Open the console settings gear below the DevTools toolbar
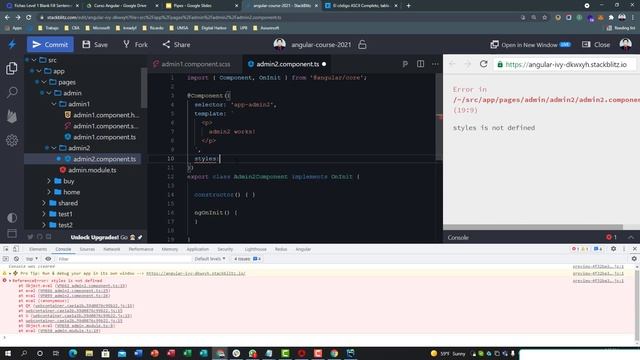Screen dimensions: 640x360 (634, 259)
